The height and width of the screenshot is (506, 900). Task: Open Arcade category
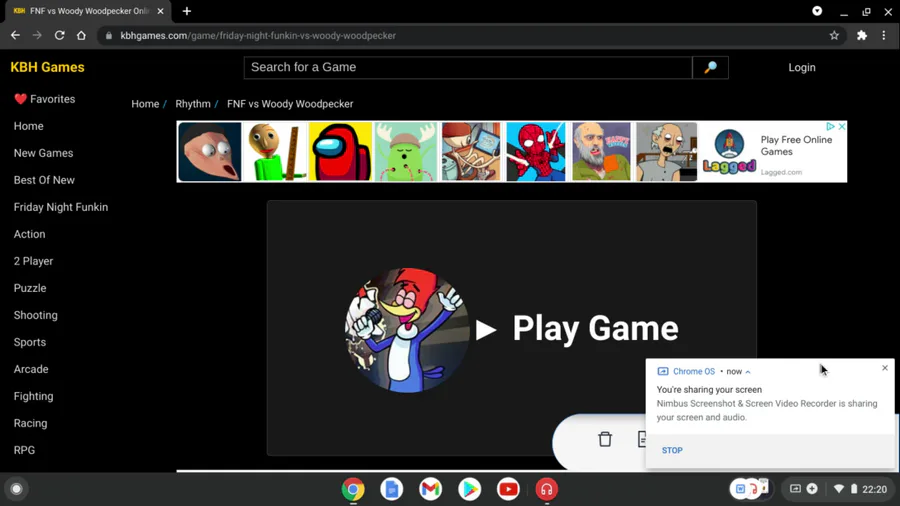click(x=31, y=369)
